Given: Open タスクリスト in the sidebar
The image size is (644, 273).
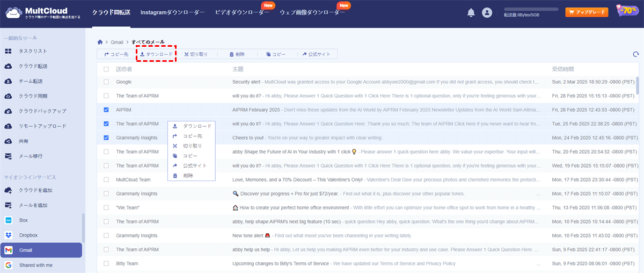Looking at the screenshot, I should pyautogui.click(x=33, y=51).
